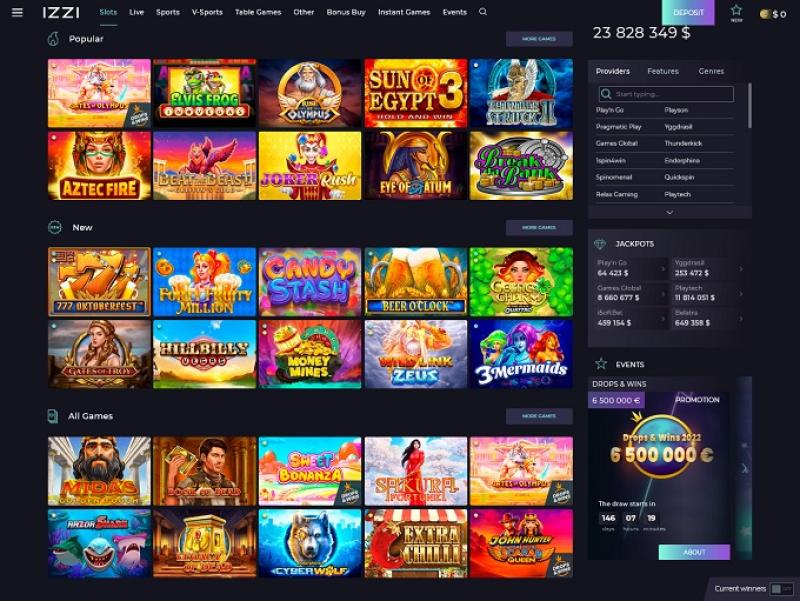Click the Deposit button

click(x=688, y=13)
